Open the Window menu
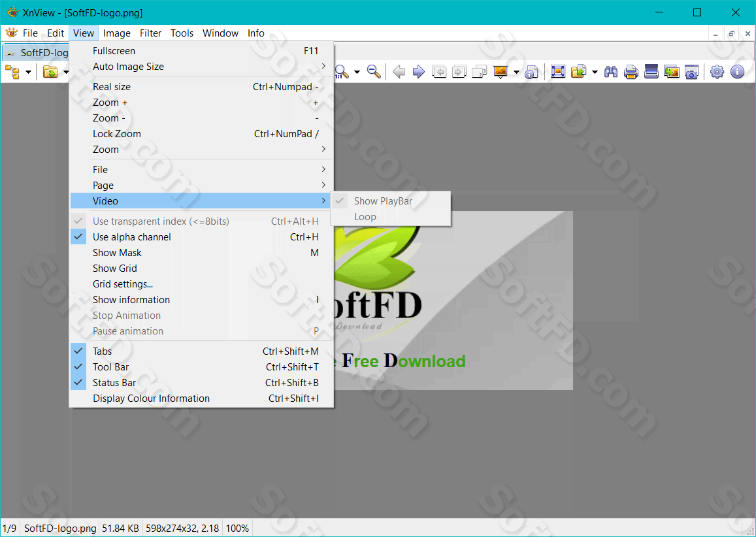This screenshot has width=756, height=537. coord(220,33)
